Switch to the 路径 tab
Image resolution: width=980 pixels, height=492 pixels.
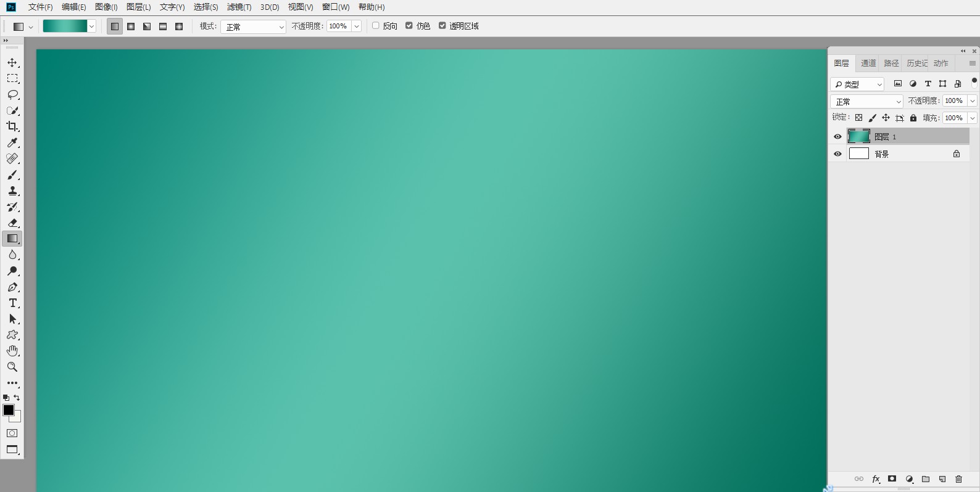[891, 64]
